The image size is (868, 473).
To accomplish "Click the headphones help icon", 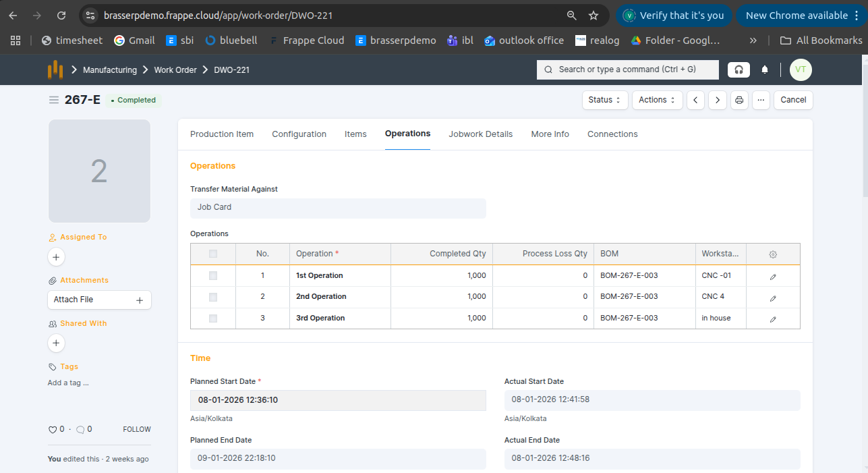I will [x=739, y=69].
